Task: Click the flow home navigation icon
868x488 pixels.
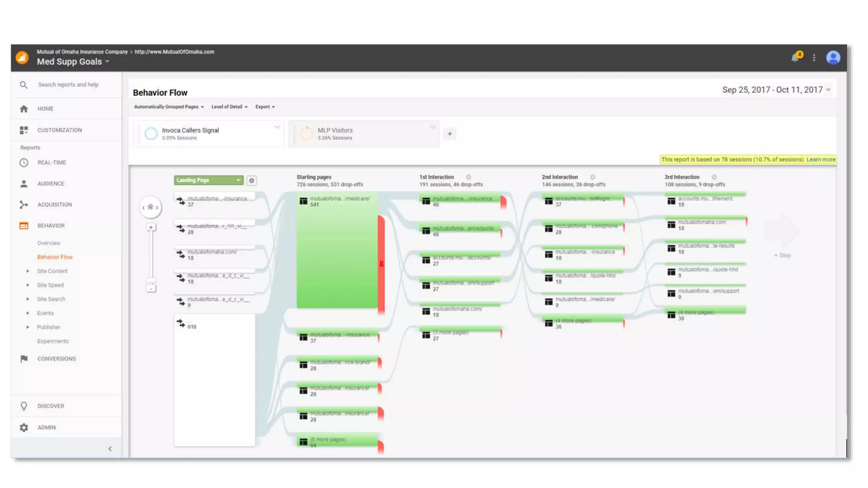Action: [150, 207]
